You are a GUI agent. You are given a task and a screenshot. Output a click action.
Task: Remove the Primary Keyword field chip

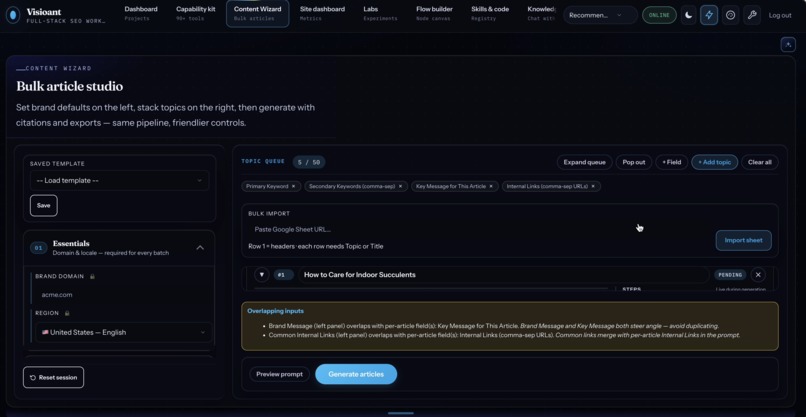[x=294, y=186]
